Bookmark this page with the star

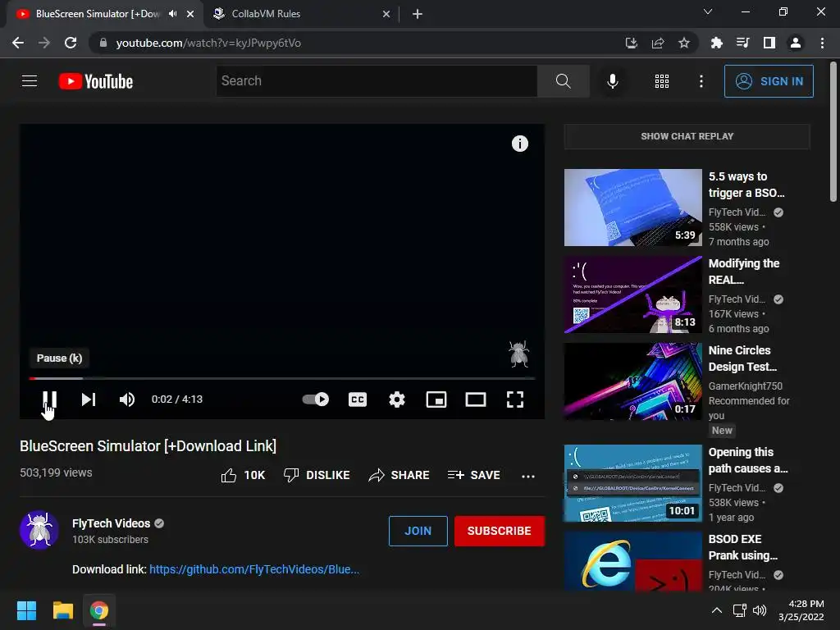683,43
